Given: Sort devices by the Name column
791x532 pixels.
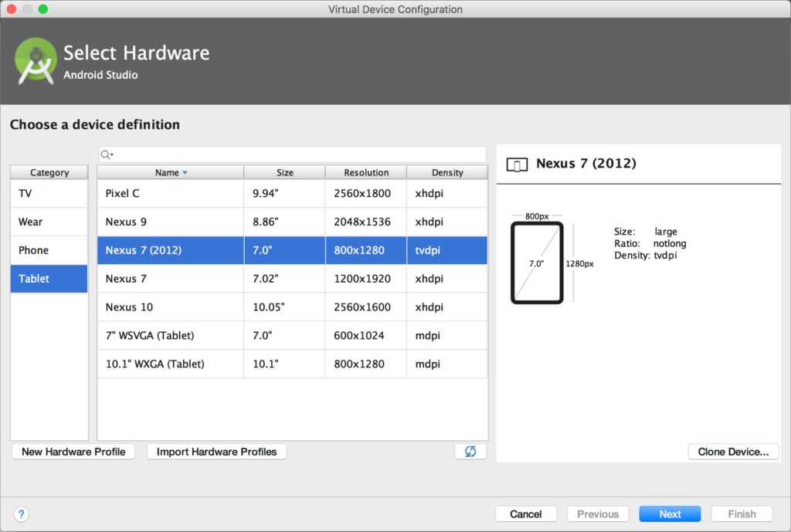Looking at the screenshot, I should click(x=171, y=172).
